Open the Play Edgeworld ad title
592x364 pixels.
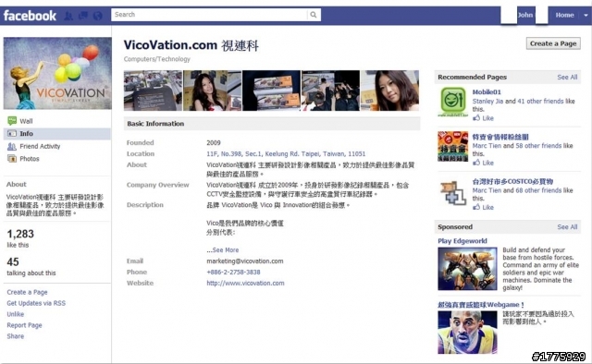tap(462, 240)
